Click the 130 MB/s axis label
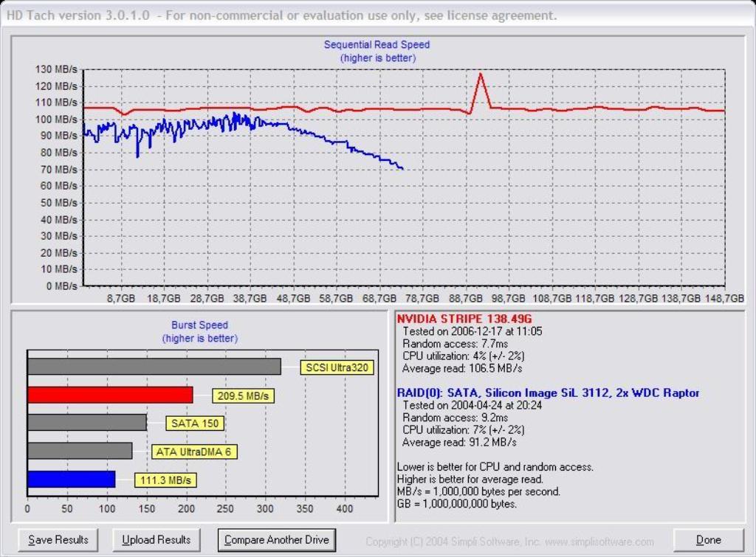This screenshot has width=756, height=557. pyautogui.click(x=56, y=69)
